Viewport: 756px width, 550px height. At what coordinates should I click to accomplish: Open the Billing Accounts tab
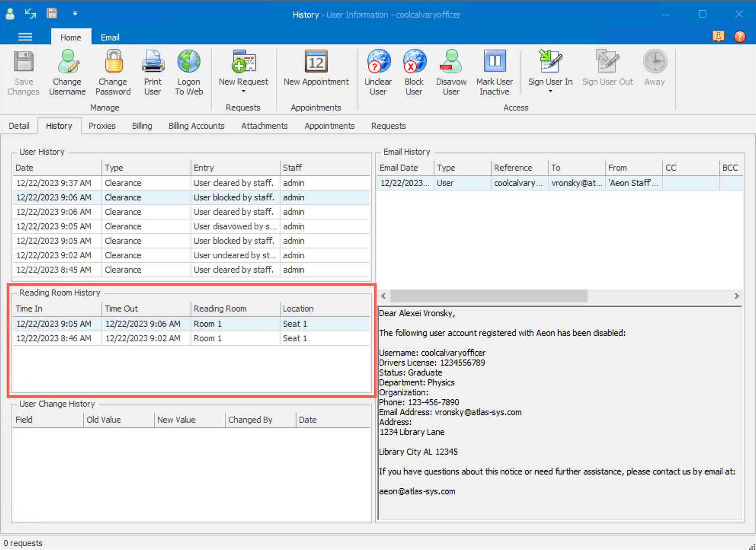click(x=196, y=126)
